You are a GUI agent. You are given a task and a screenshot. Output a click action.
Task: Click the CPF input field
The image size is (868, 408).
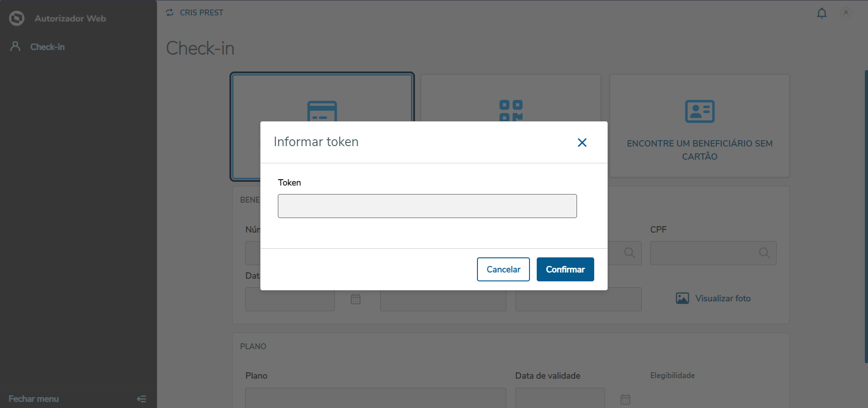click(703, 253)
